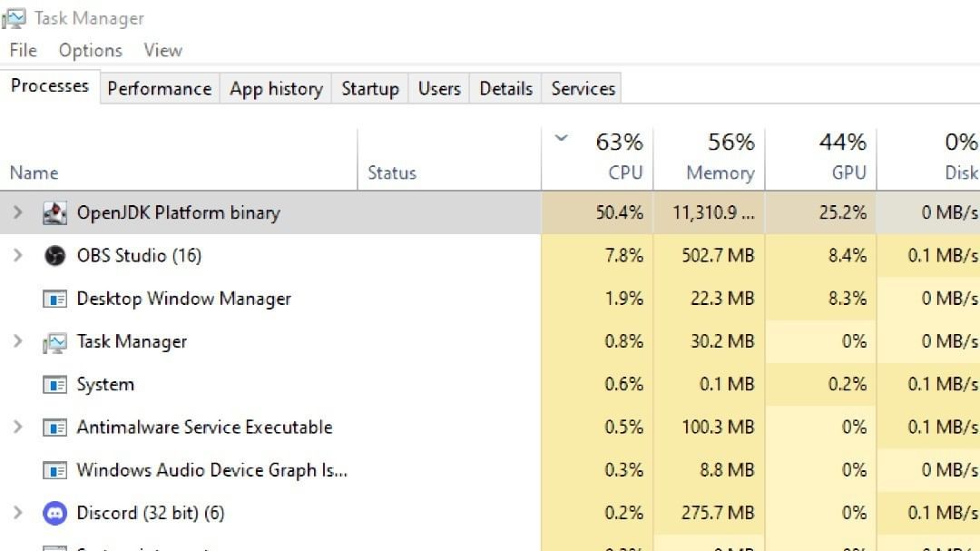Switch to the Performance tab
This screenshot has height=551, width=980.
(x=159, y=89)
